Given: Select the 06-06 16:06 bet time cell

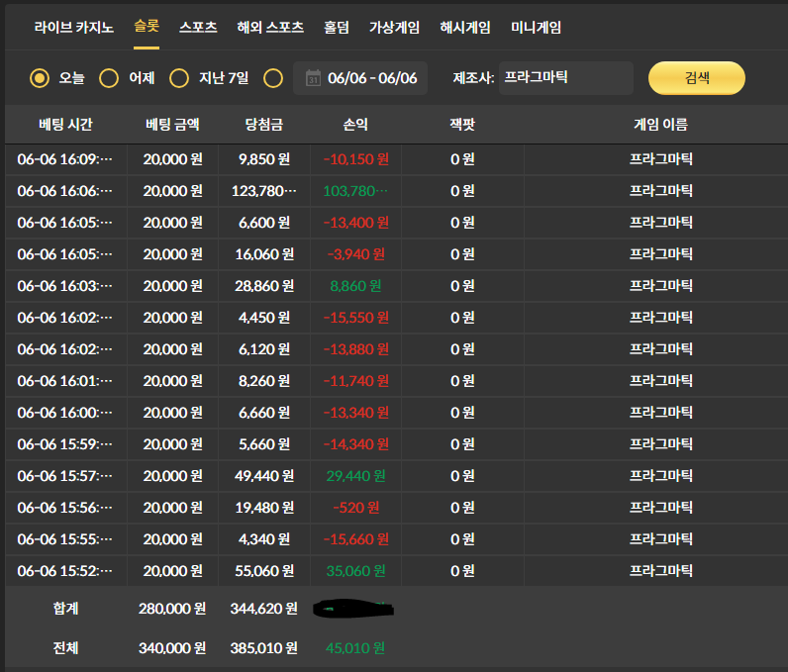Looking at the screenshot, I should 65,191.
